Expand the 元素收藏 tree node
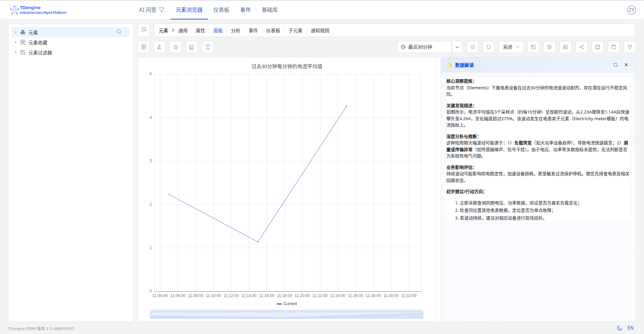Screen dimensions: 644x334 tap(16, 43)
